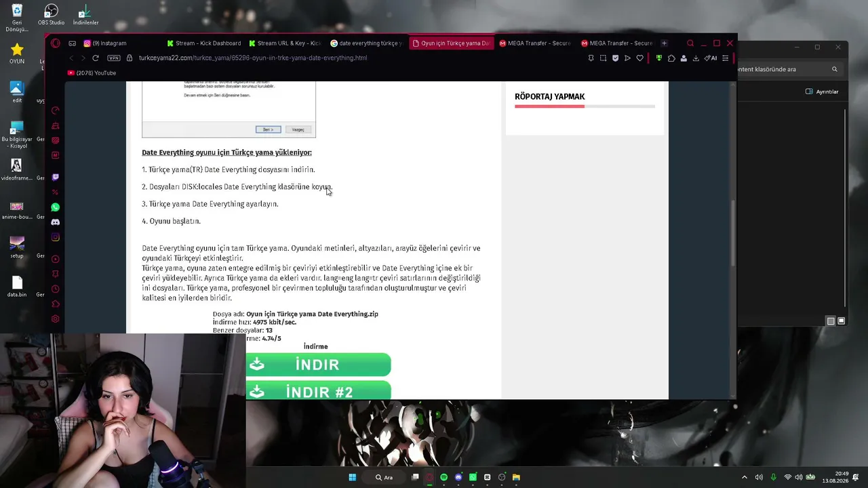Open the OBS Studio desktop shortcut
Viewport: 868px width, 488px height.
point(52,15)
